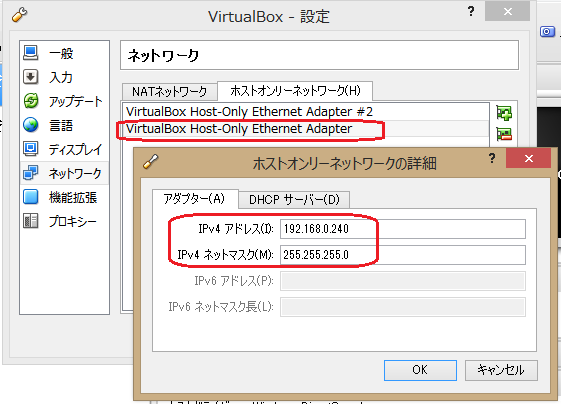Viewport: 561px width, 404px height.
Task: Click the camera snapshot icon in the background window
Action: (x=547, y=31)
